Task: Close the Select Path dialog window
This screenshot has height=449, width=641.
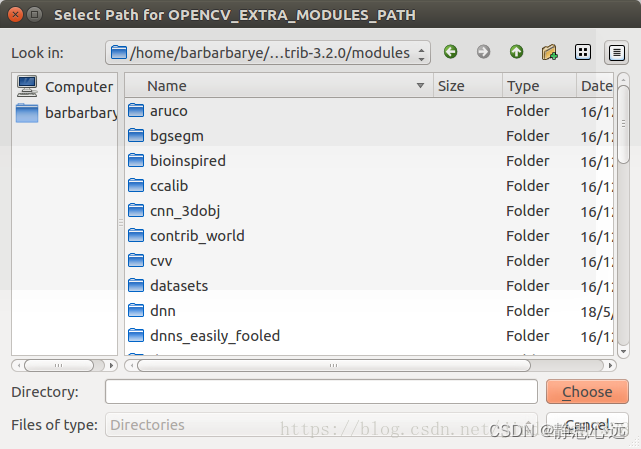Action: click(x=16, y=15)
